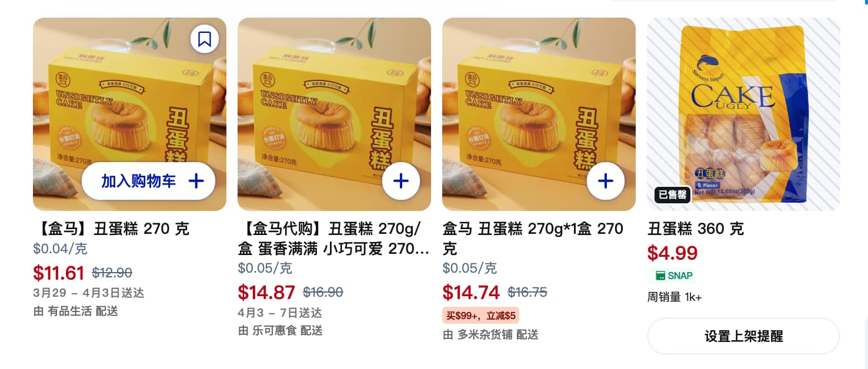Open the 丑蛋糕 360 克 product title
Image resolution: width=868 pixels, height=369 pixels.
tap(696, 229)
